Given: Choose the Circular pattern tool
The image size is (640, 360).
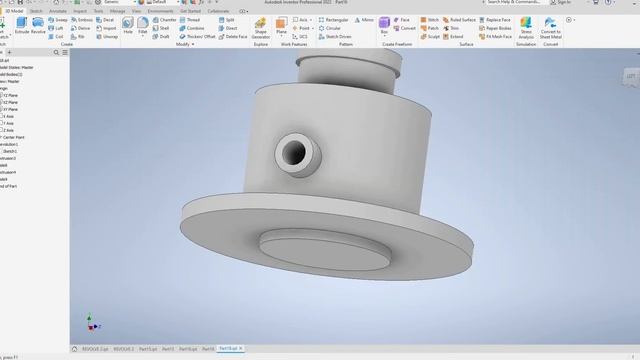Looking at the screenshot, I should [330, 28].
